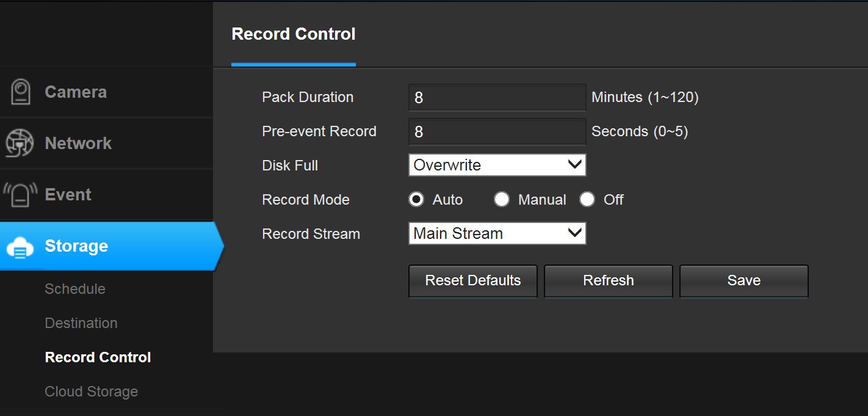
Task: Click the Event alarm icon
Action: coord(20,195)
